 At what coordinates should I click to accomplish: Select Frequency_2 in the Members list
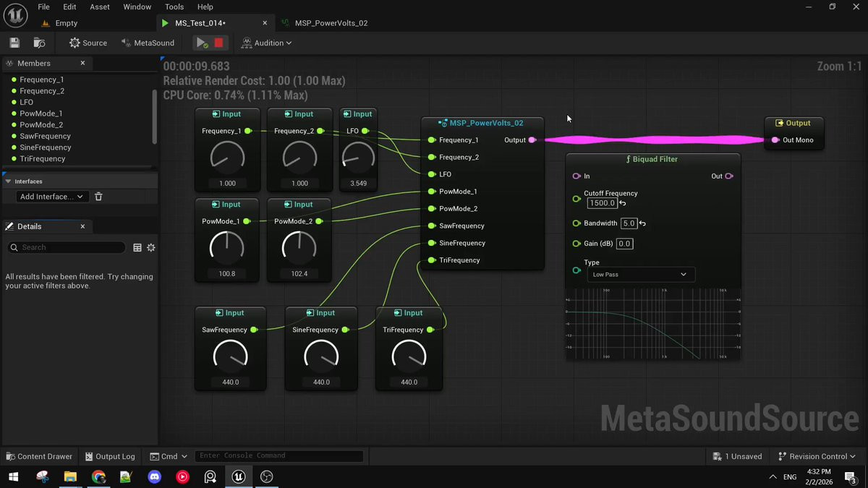click(42, 91)
